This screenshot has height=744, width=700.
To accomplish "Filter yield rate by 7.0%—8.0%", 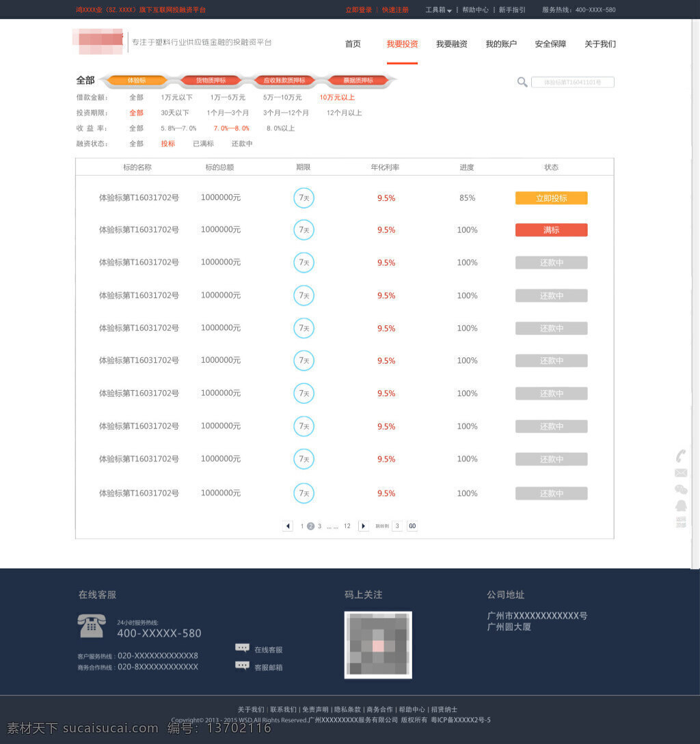I will 231,128.
